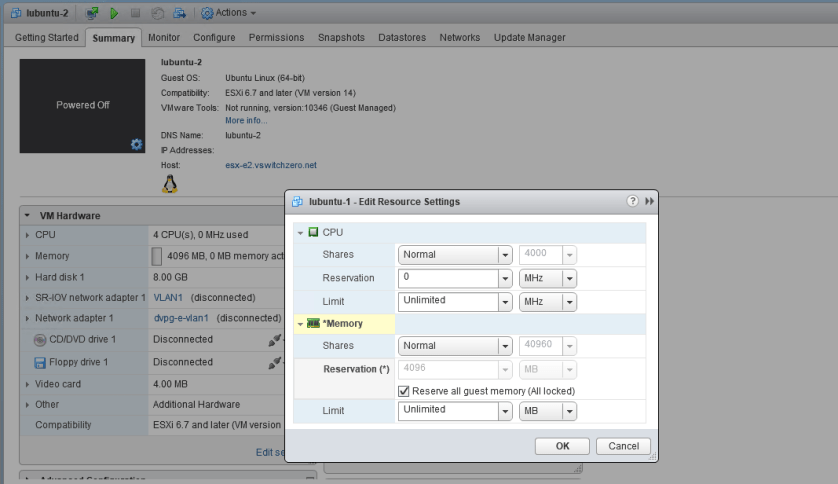This screenshot has height=484, width=838.
Task: Collapse the VM Hardware panel
Action: (x=27, y=216)
